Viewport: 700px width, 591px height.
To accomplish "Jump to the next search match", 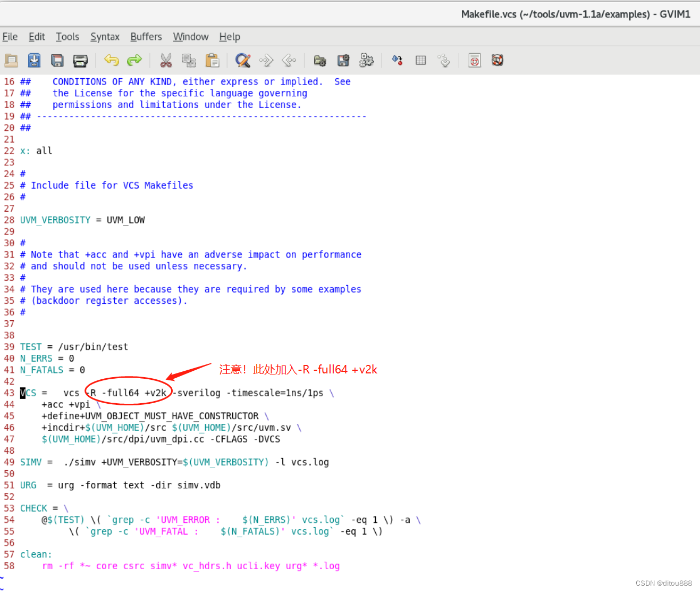I will click(x=266, y=61).
